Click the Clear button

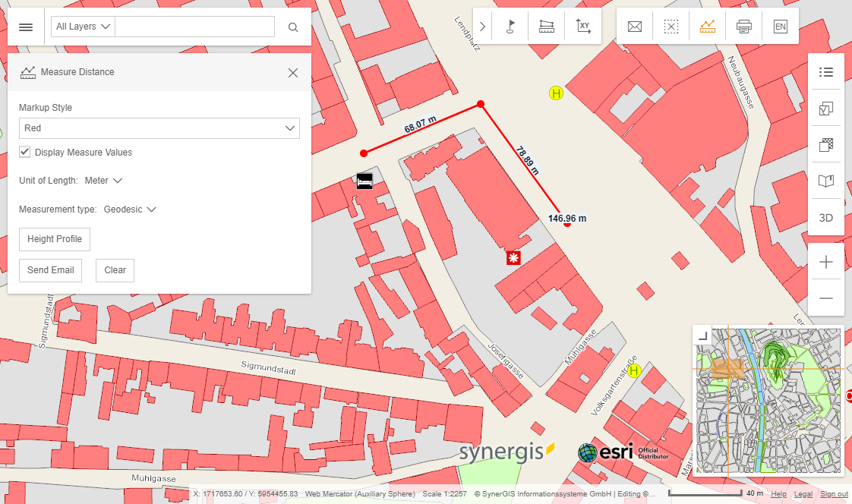(x=115, y=270)
